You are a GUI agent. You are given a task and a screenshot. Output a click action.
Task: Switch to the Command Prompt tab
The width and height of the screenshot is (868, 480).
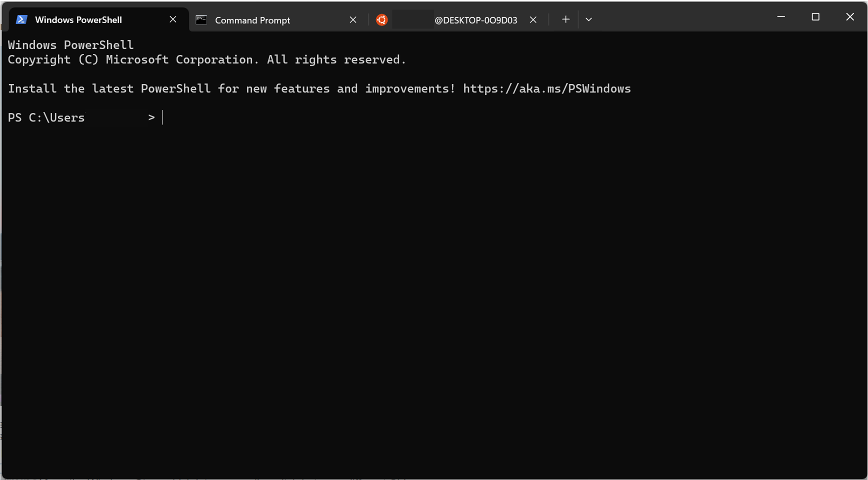pyautogui.click(x=252, y=20)
